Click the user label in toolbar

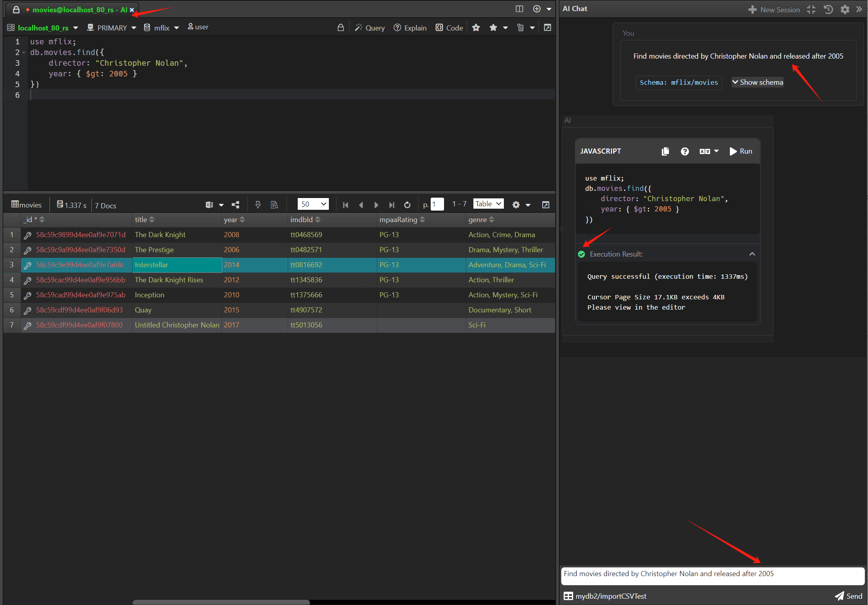click(x=198, y=27)
